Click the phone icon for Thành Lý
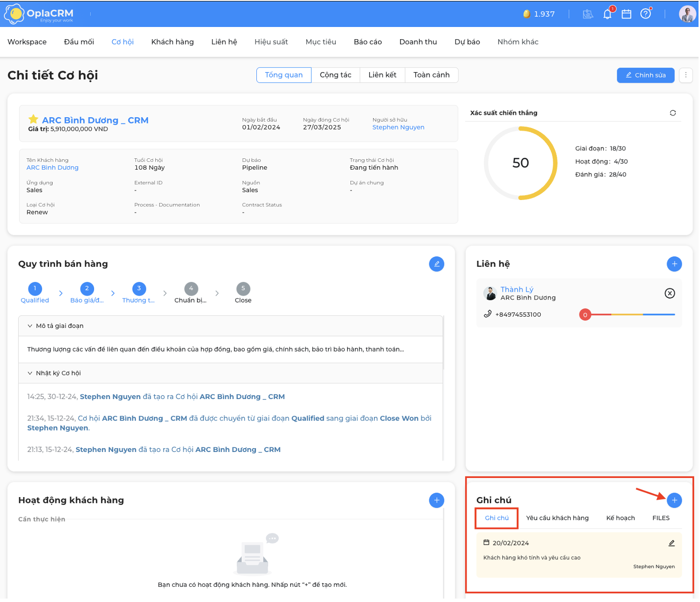700x602 pixels. click(x=488, y=314)
